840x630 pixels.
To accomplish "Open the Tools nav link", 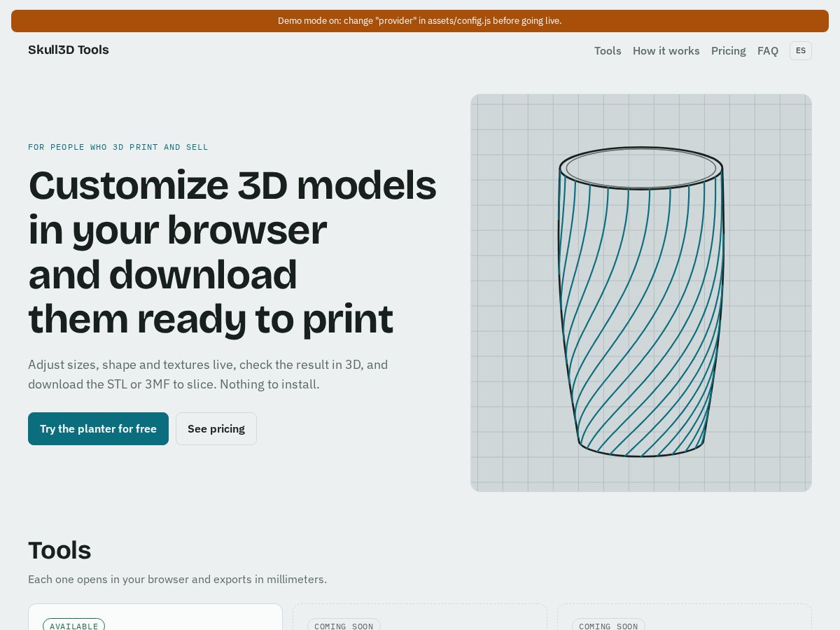I will tap(608, 50).
